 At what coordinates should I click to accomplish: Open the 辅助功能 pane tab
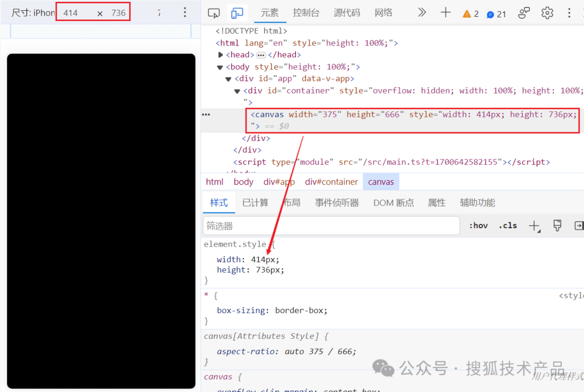[477, 203]
